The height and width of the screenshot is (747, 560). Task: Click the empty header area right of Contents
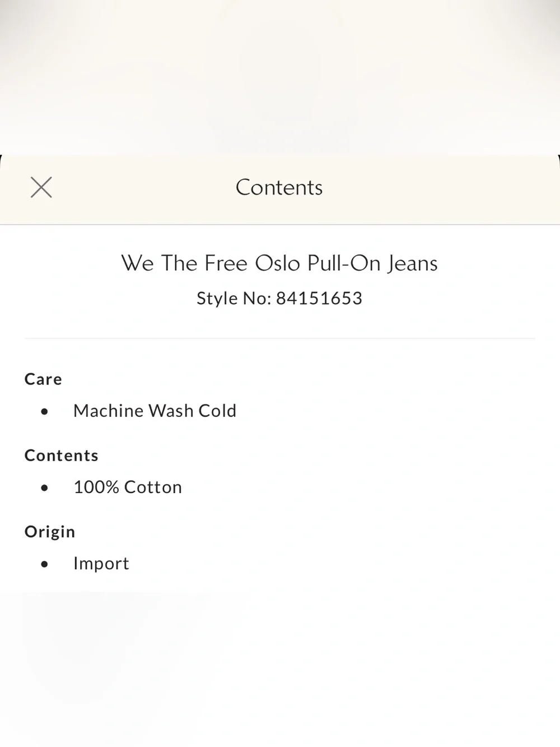442,189
